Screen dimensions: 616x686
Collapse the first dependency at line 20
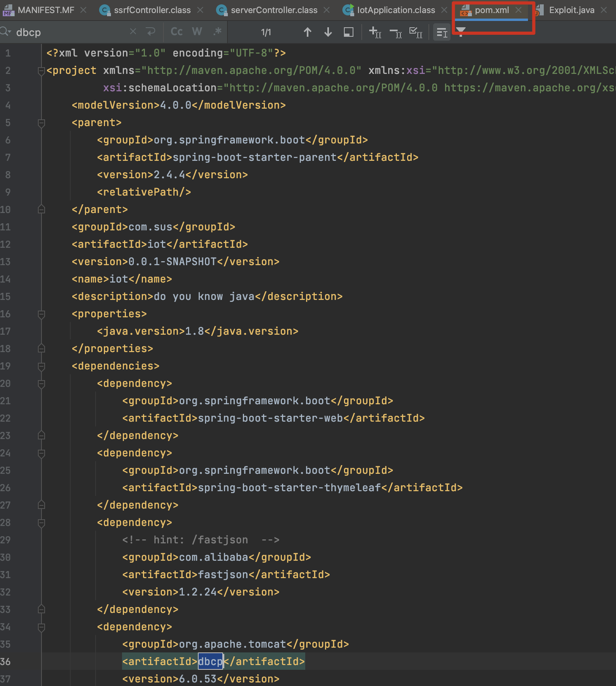[x=41, y=384]
